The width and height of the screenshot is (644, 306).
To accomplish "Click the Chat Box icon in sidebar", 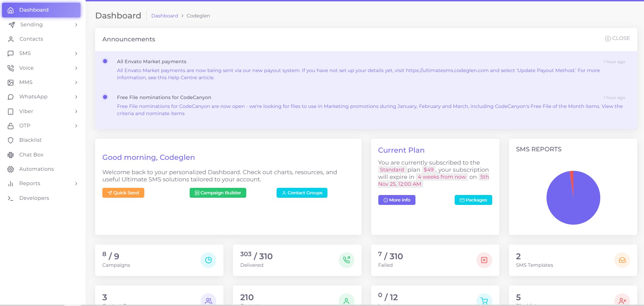I will click(x=11, y=155).
